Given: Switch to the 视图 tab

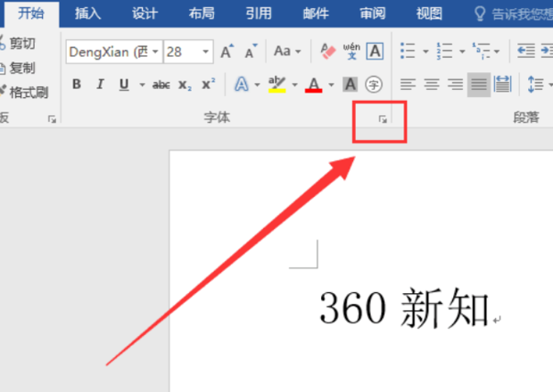Looking at the screenshot, I should [x=429, y=13].
